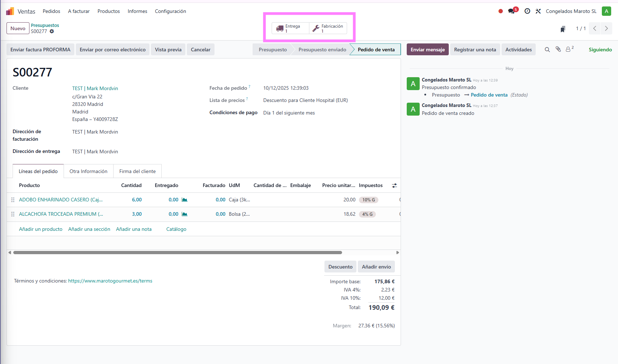Open the followers list icon
Viewport: 618px width, 364px height.
tap(569, 50)
